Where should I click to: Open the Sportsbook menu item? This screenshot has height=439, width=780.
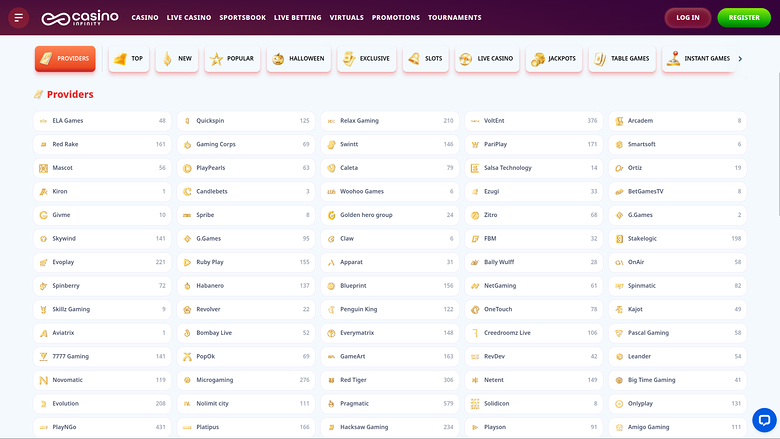tap(242, 18)
